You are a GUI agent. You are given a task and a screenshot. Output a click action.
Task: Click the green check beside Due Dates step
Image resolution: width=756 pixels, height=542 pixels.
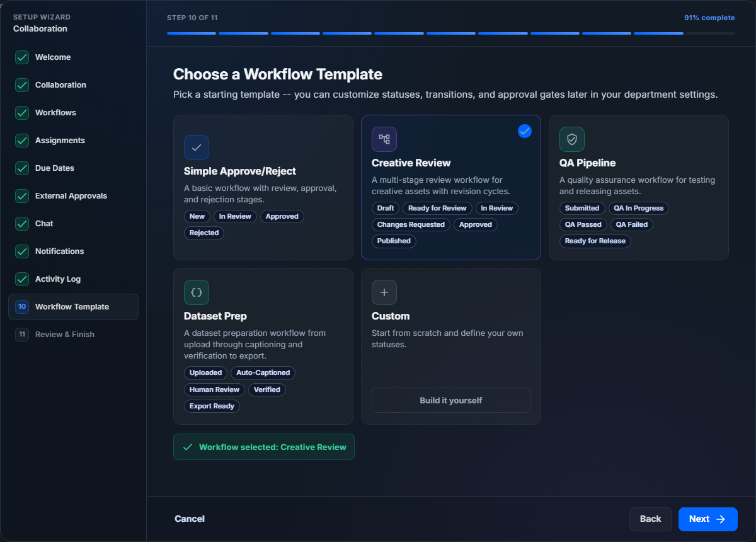(x=22, y=168)
